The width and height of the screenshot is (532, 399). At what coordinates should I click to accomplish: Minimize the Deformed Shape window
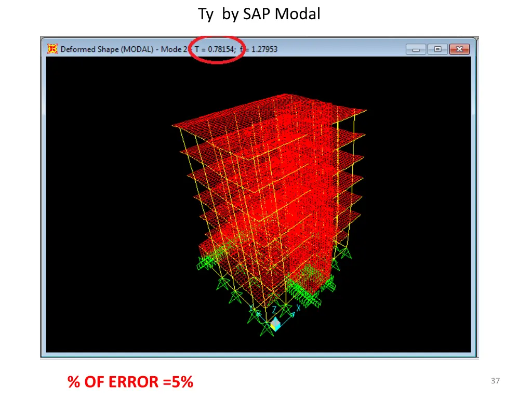click(416, 49)
